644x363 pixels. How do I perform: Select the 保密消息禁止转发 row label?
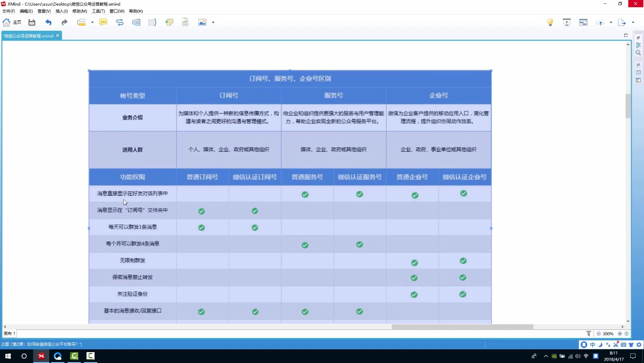(x=133, y=277)
